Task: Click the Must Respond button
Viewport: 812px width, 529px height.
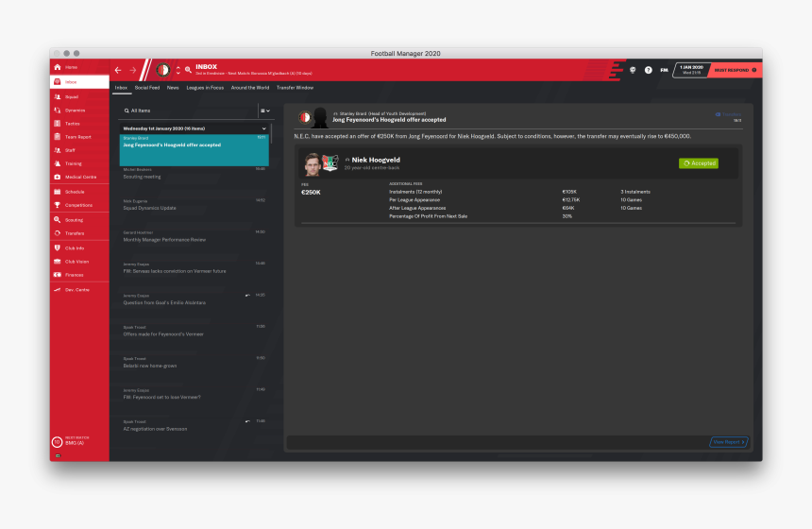Action: (x=735, y=70)
